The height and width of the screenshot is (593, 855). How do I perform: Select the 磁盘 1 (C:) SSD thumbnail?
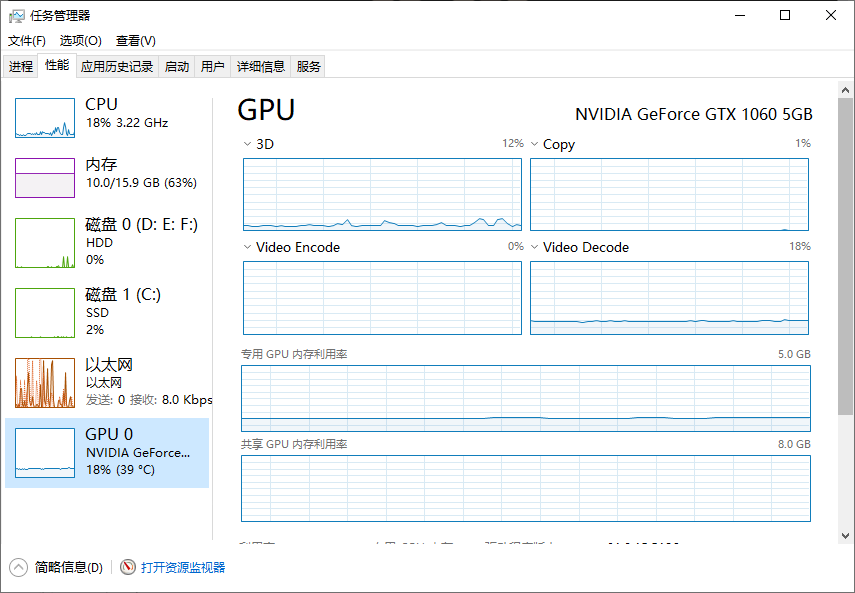pyautogui.click(x=45, y=313)
